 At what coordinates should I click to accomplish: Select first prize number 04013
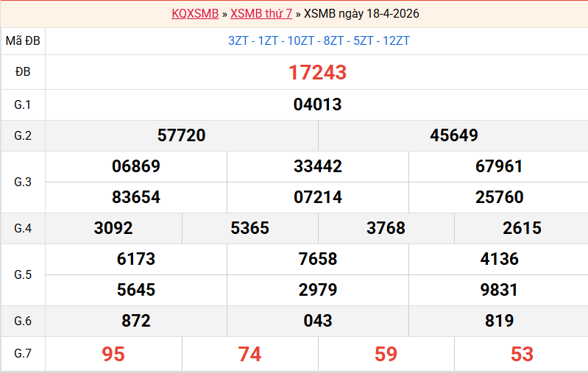click(317, 104)
